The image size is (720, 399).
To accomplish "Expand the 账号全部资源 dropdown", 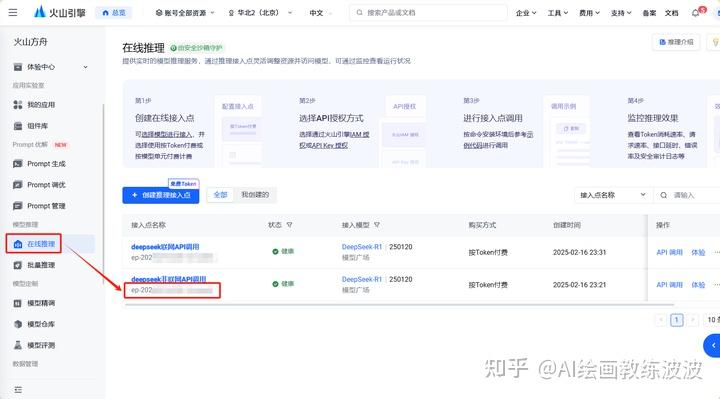I will 185,13.
